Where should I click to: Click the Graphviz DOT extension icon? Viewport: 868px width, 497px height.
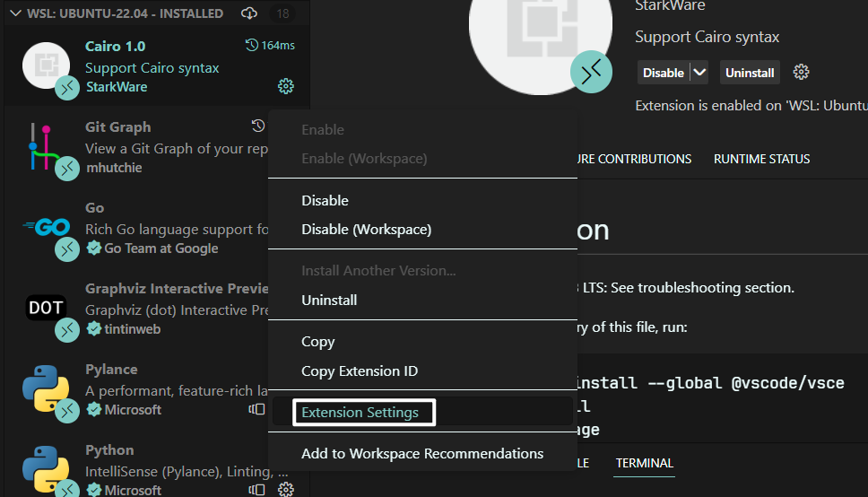pyautogui.click(x=46, y=309)
